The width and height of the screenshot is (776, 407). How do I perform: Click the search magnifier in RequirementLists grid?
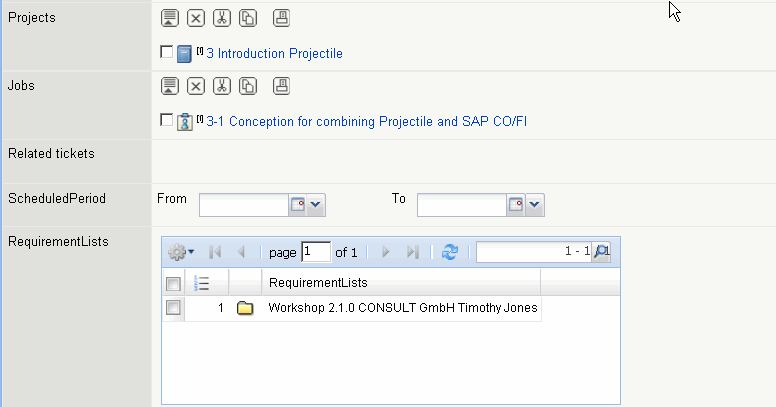click(x=601, y=253)
